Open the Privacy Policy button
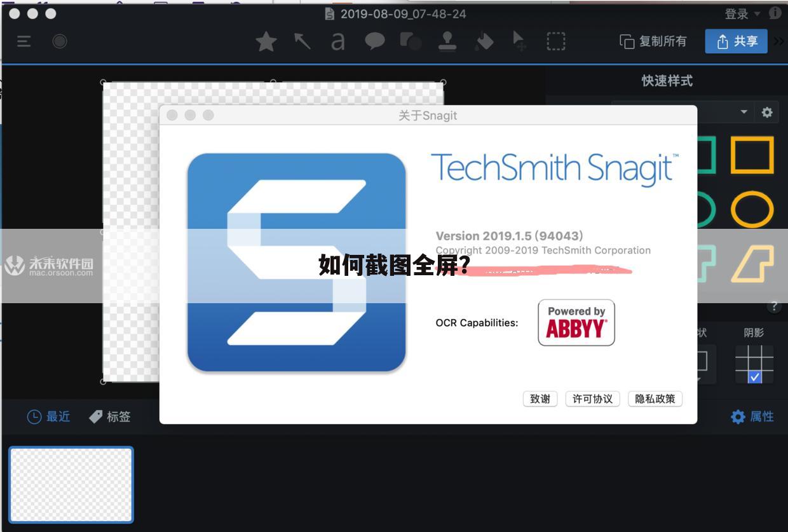The height and width of the screenshot is (532, 788). click(x=655, y=399)
